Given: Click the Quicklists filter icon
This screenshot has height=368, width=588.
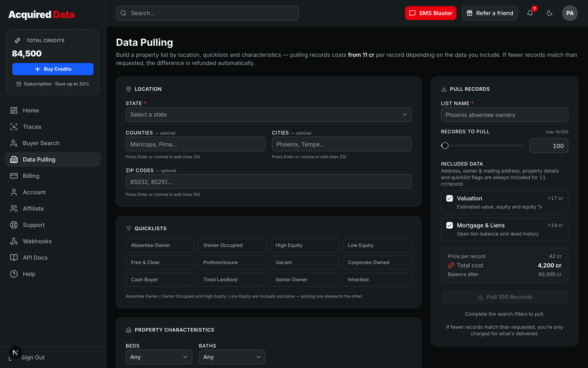Looking at the screenshot, I should click(129, 229).
